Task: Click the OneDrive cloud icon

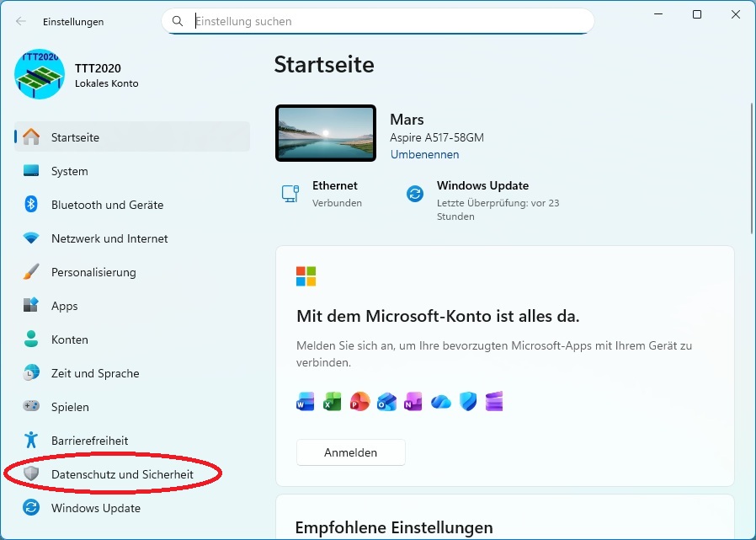Action: (440, 402)
